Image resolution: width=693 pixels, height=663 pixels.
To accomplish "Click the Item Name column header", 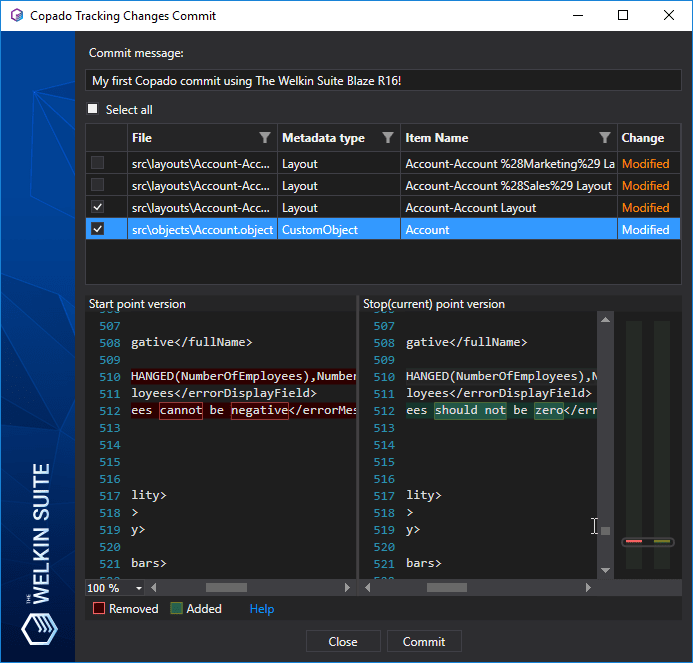I will pyautogui.click(x=509, y=138).
